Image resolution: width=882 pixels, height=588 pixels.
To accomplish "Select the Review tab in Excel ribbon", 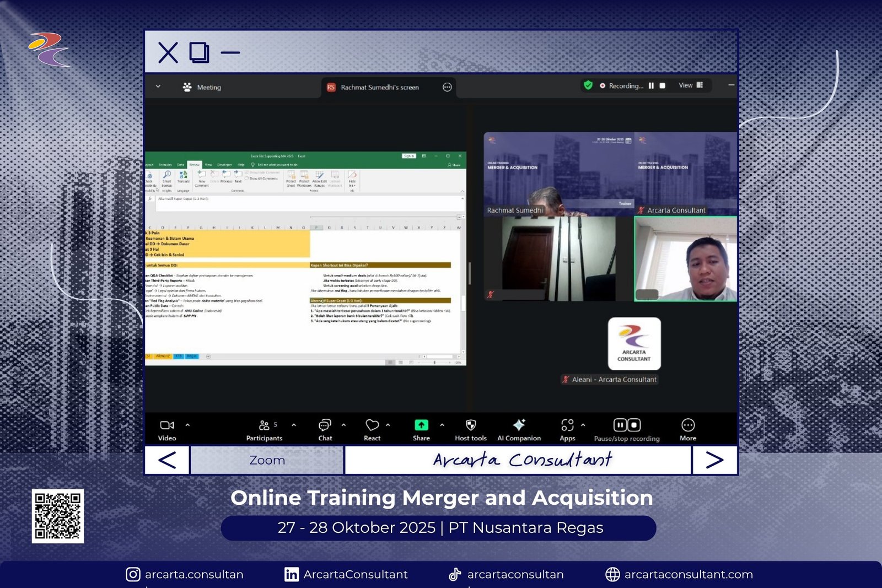I will tap(194, 165).
